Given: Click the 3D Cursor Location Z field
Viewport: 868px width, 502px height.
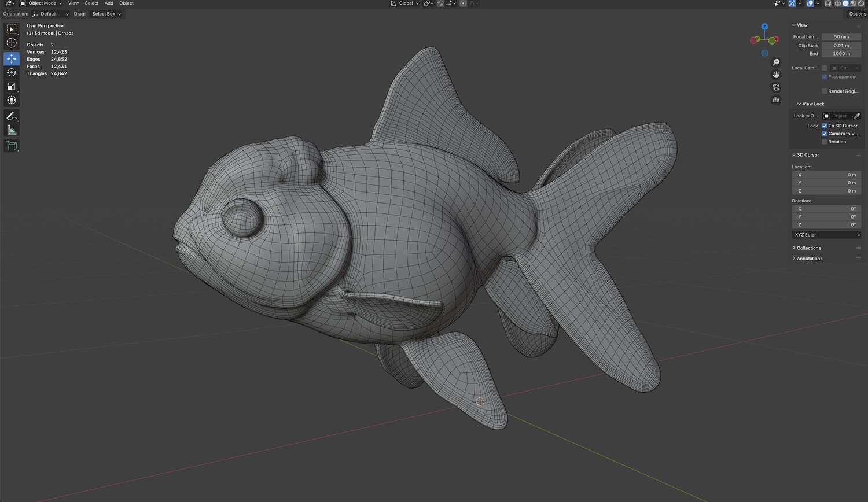Looking at the screenshot, I should 826,191.
